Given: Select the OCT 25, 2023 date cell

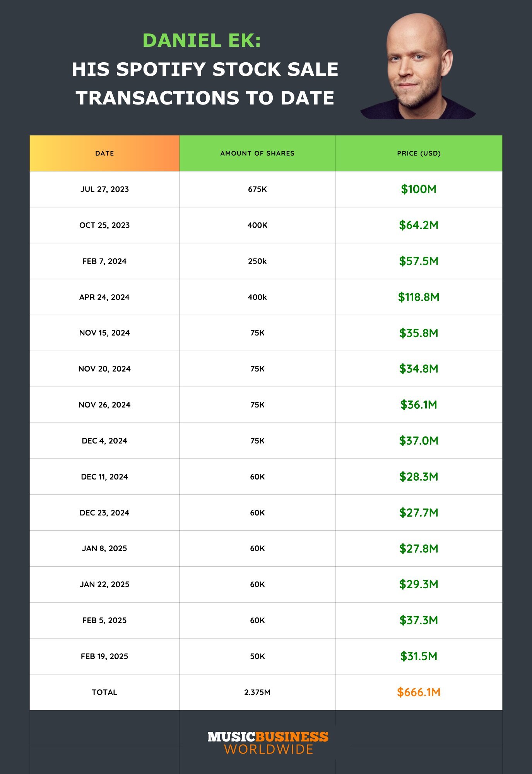Looking at the screenshot, I should pyautogui.click(x=104, y=225).
